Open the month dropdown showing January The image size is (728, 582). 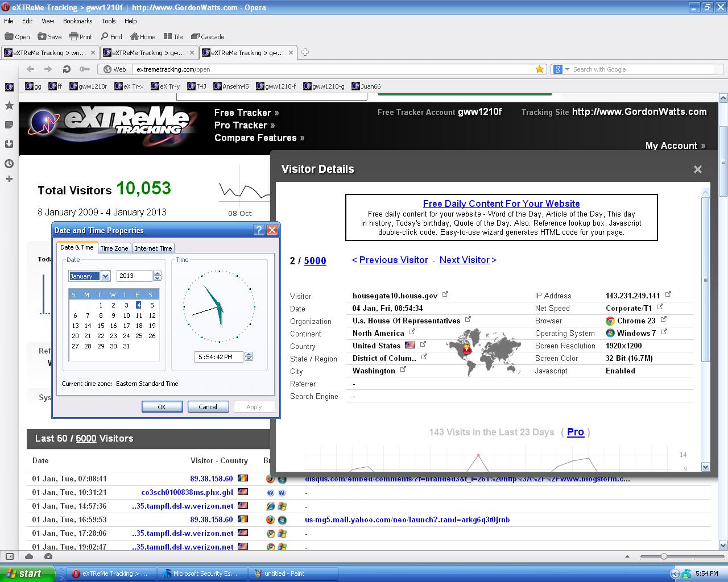coord(105,276)
